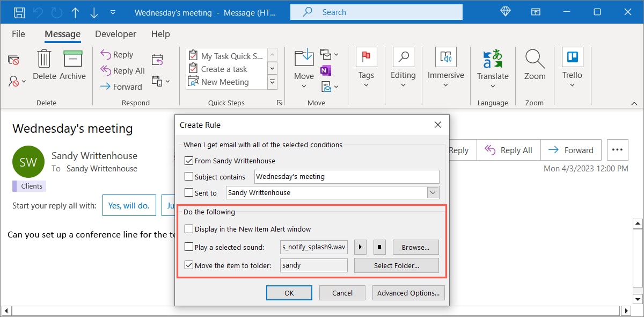
Task: Check the Subject contains condition
Action: [189, 176]
